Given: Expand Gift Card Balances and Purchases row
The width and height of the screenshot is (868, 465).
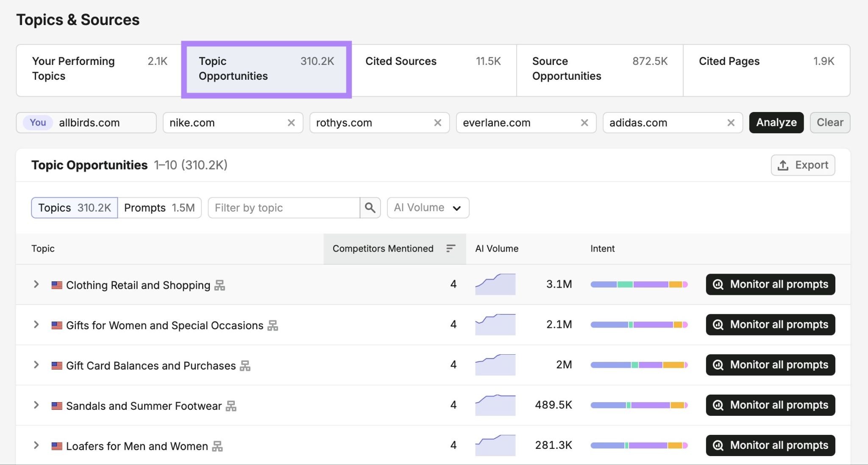Looking at the screenshot, I should (x=36, y=365).
